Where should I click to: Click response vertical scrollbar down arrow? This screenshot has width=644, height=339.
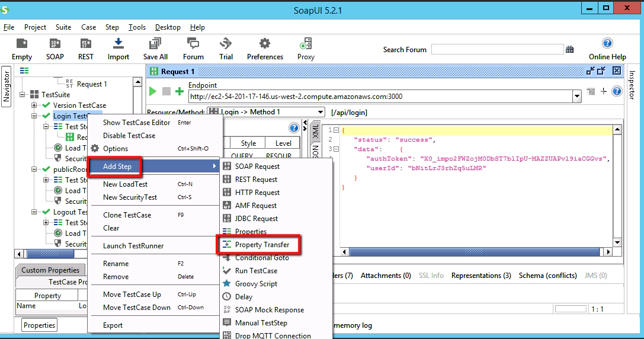617,242
